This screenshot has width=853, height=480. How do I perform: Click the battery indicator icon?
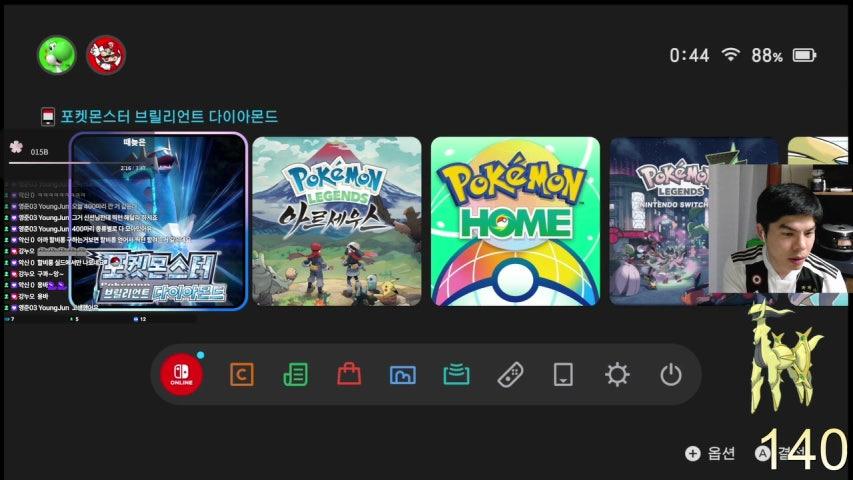click(804, 55)
